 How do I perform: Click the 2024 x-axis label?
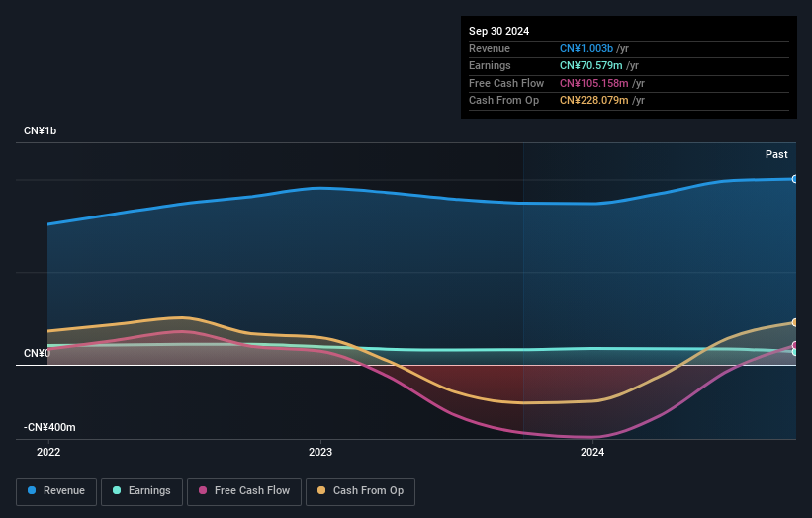click(592, 452)
